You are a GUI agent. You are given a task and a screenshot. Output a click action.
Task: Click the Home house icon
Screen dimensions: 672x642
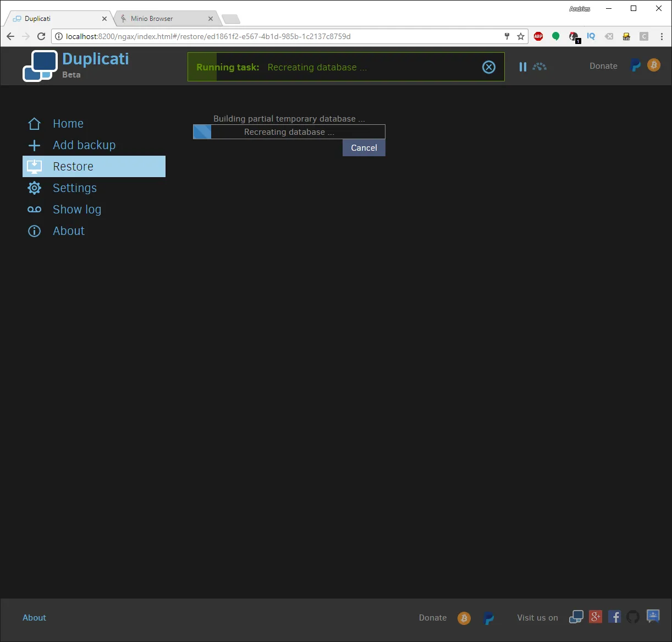[35, 124]
